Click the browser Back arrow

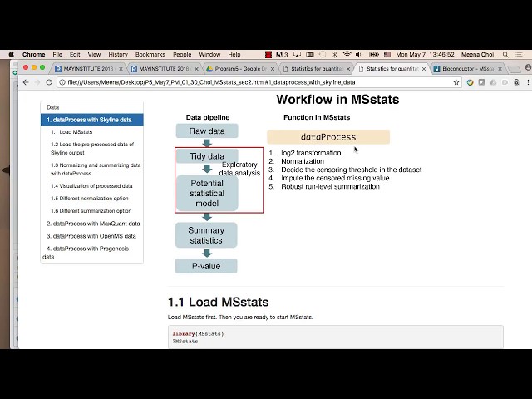[26, 82]
